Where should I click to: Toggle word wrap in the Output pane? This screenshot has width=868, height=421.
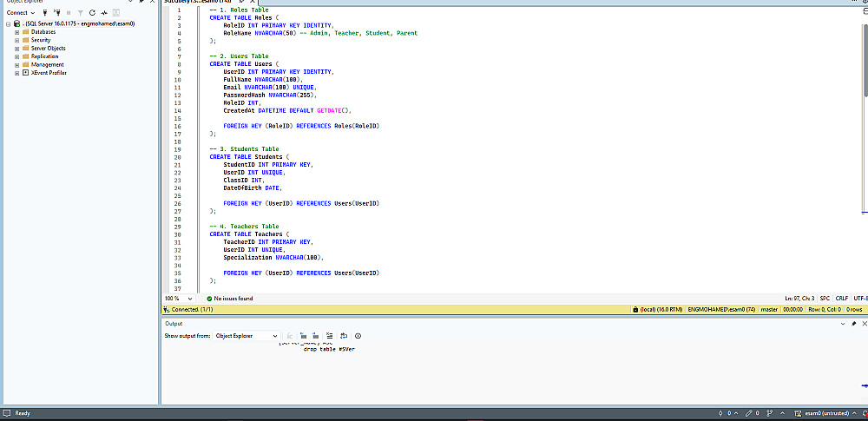point(344,336)
